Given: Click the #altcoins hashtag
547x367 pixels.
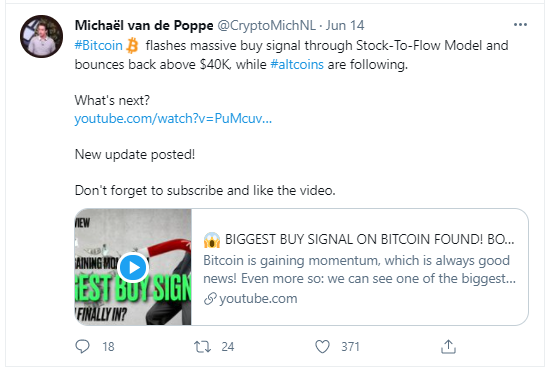Looking at the screenshot, I should (297, 65).
